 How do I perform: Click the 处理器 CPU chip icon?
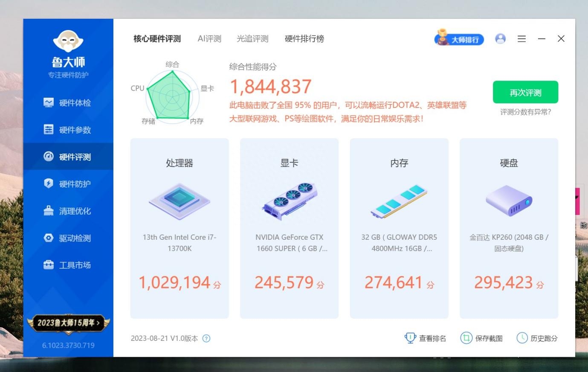point(180,202)
